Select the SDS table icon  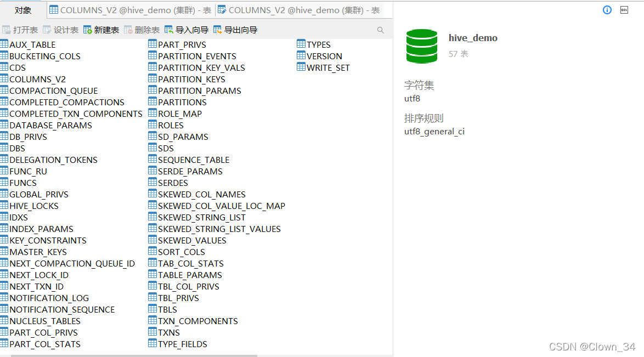click(152, 147)
